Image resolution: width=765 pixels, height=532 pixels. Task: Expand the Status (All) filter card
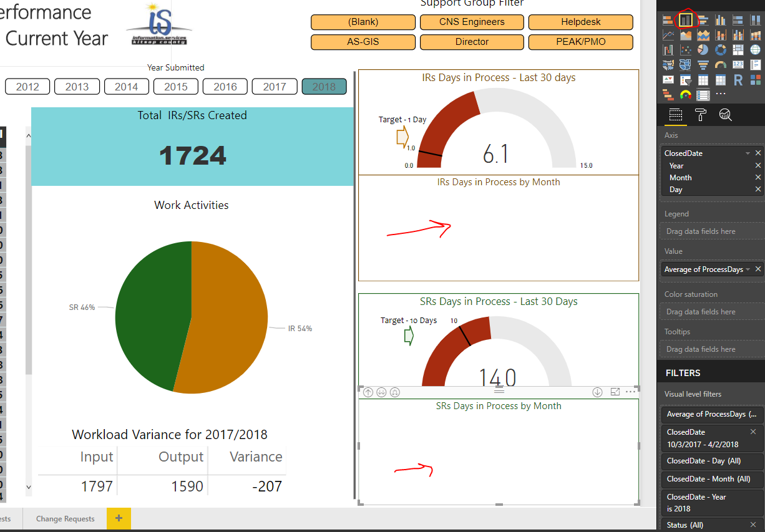tap(712, 525)
